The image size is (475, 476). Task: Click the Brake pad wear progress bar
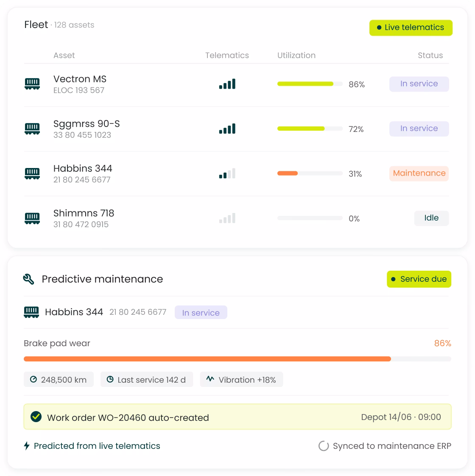(237, 359)
